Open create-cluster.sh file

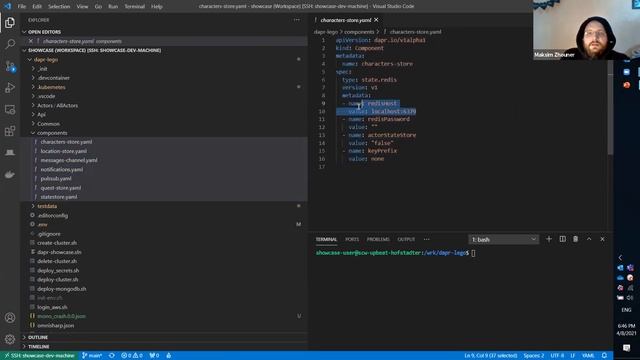coord(57,243)
